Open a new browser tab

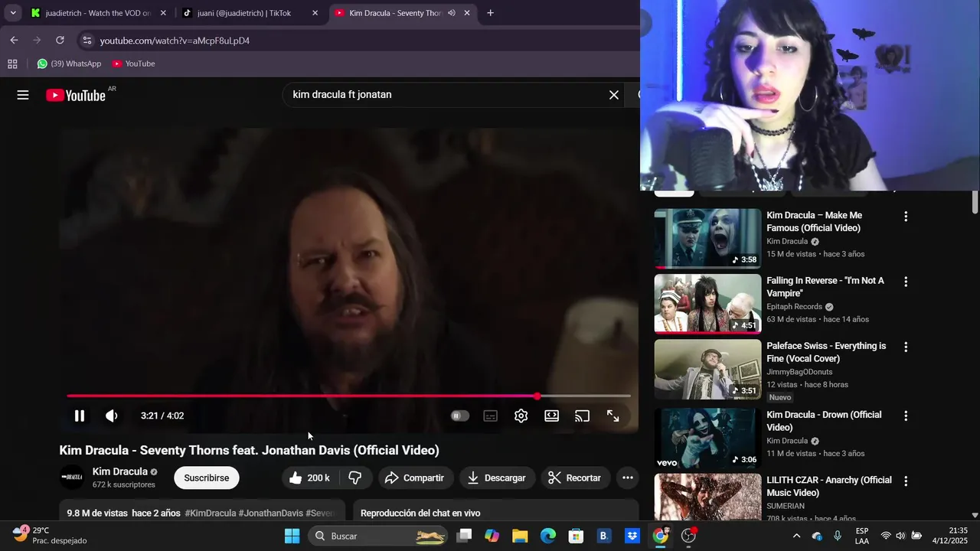tap(490, 13)
